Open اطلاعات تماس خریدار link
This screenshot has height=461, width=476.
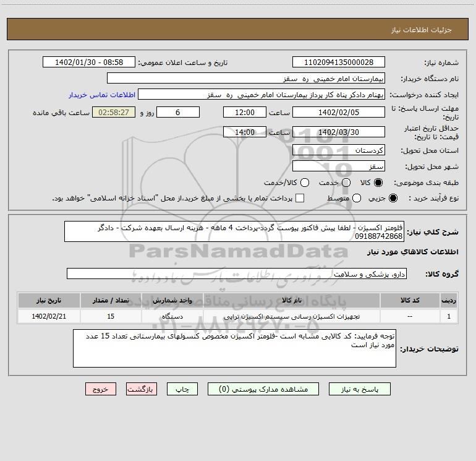(x=102, y=95)
